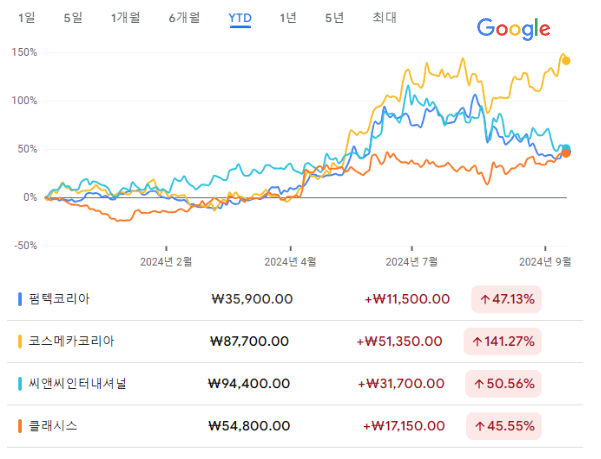Image resolution: width=601 pixels, height=459 pixels.
Task: Switch to the 6개월 range tab
Action: point(184,18)
